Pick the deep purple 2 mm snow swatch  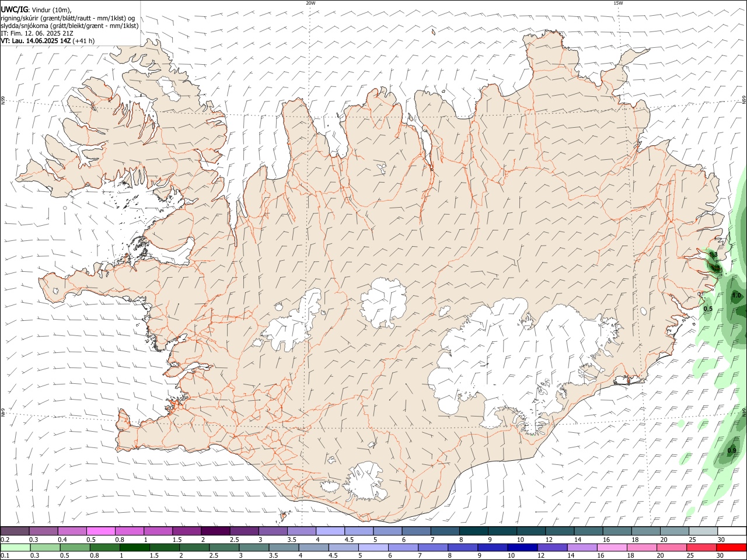(215, 531)
